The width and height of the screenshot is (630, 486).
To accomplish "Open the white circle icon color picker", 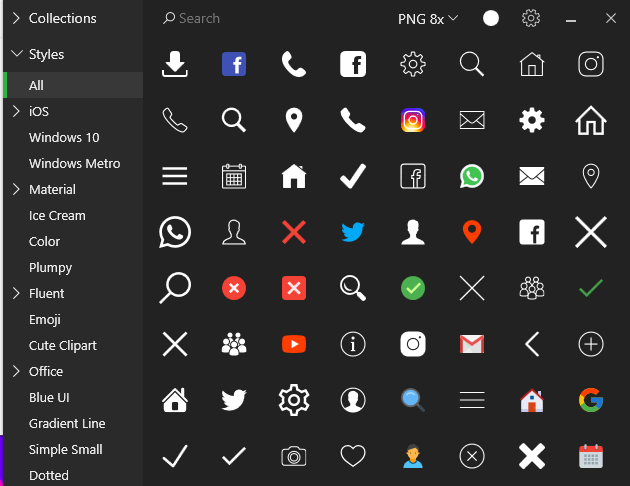I will click(x=491, y=18).
